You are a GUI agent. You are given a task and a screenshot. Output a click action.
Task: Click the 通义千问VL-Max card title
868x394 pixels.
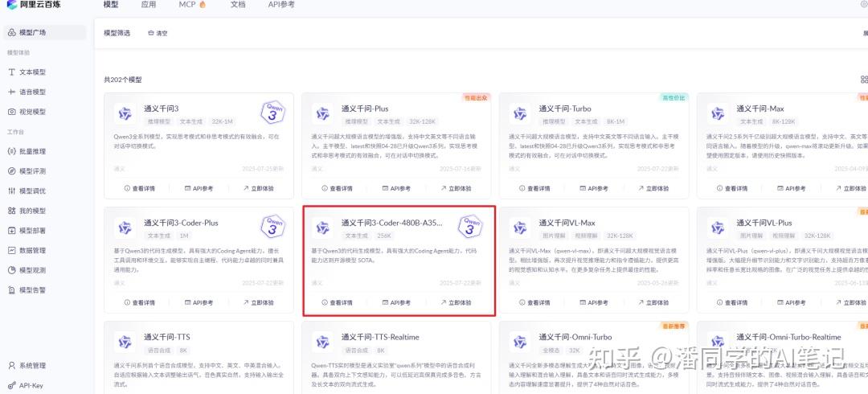567,223
